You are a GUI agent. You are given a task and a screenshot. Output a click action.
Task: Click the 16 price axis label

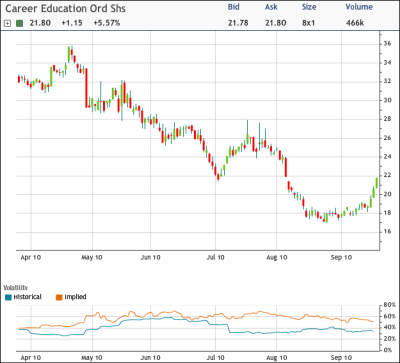pyautogui.click(x=387, y=232)
